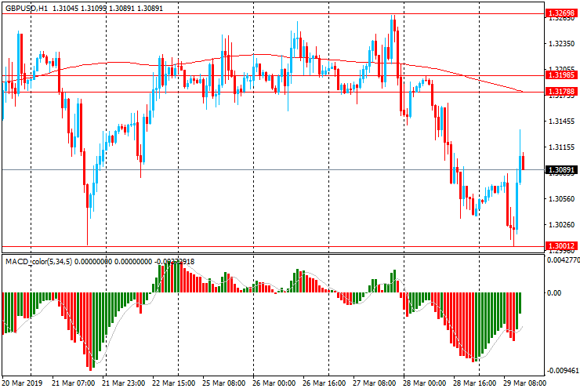Click the 26 Mar 16:00 time label
Screen dimensions: 580x392
click(324, 383)
